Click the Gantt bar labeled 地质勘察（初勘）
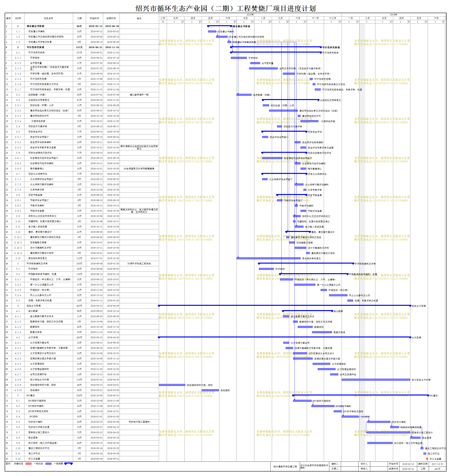 click(244, 95)
